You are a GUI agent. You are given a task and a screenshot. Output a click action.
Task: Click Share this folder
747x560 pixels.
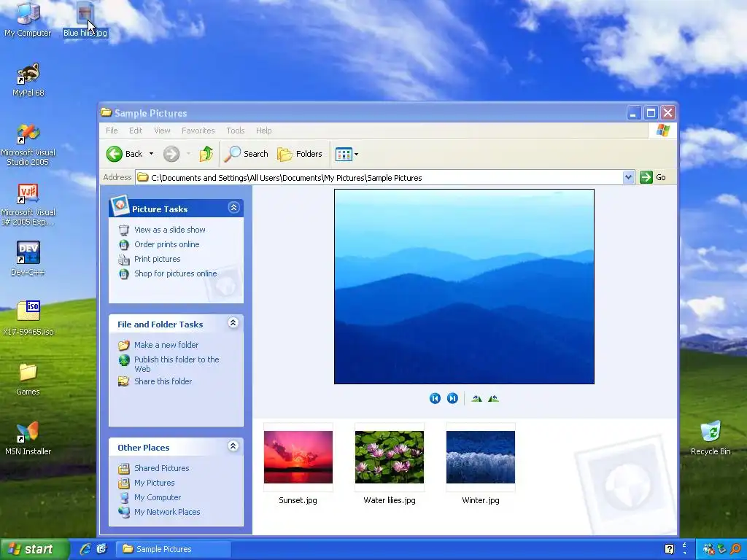(x=163, y=381)
